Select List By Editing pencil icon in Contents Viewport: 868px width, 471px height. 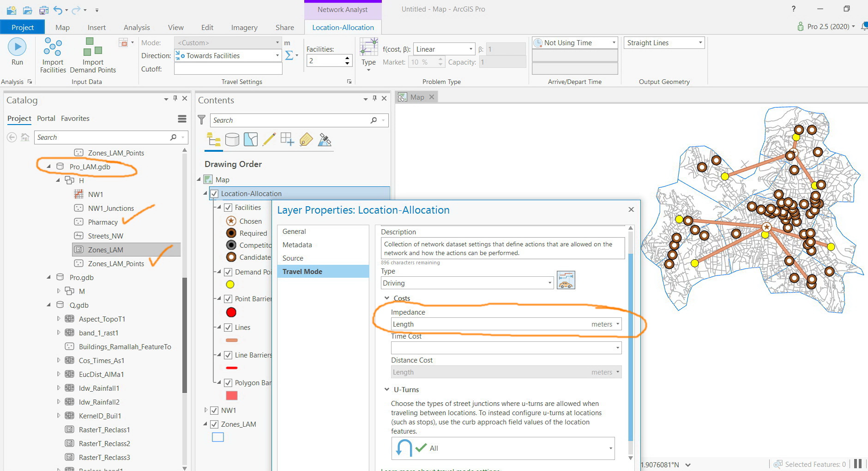coord(269,139)
